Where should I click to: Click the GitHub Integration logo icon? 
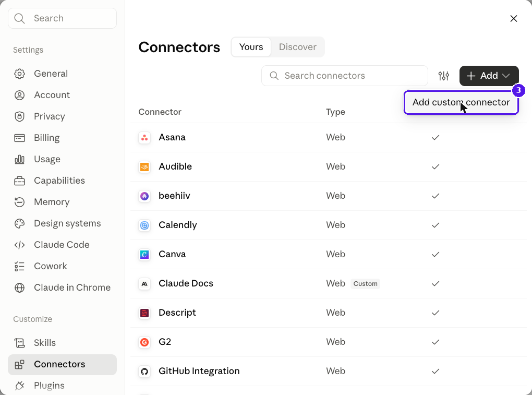pos(144,371)
